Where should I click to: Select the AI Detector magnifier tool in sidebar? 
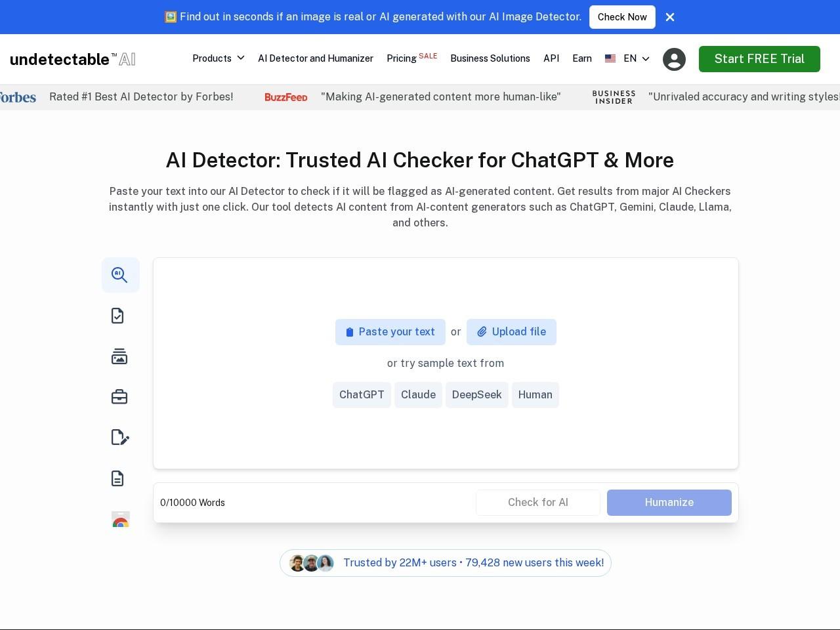120,275
